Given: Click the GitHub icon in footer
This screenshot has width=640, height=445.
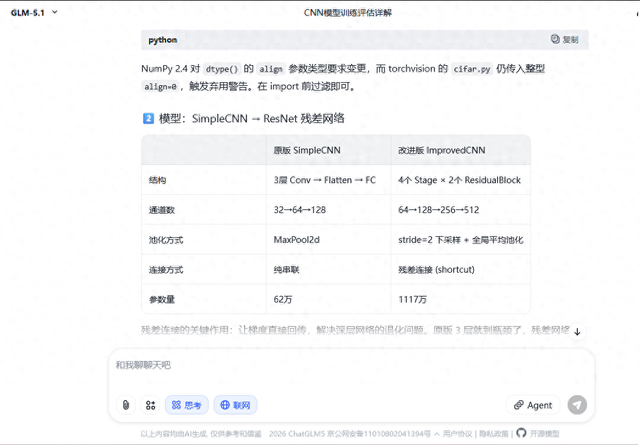Looking at the screenshot, I should point(521,433).
